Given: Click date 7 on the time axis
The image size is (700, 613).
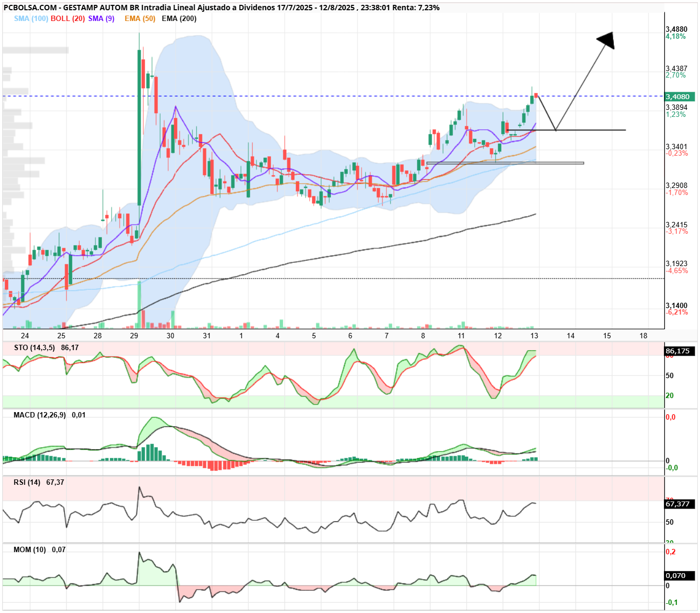Looking at the screenshot, I should click(387, 336).
